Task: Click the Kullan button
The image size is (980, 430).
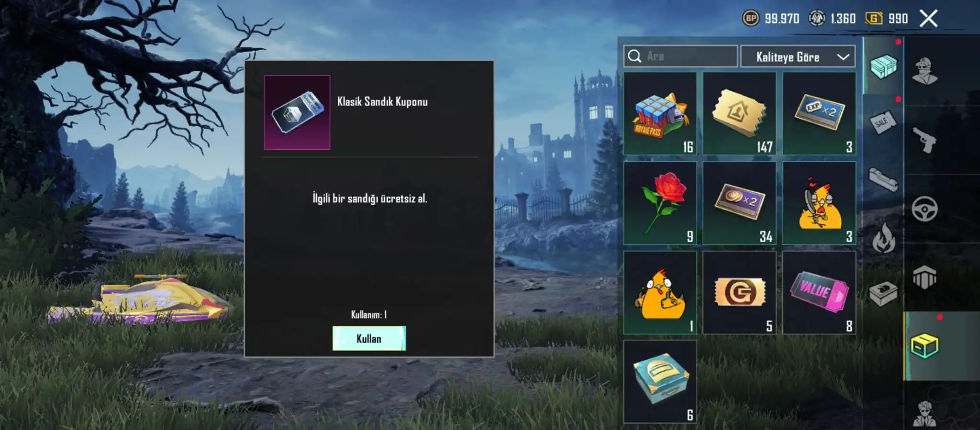Action: (369, 338)
